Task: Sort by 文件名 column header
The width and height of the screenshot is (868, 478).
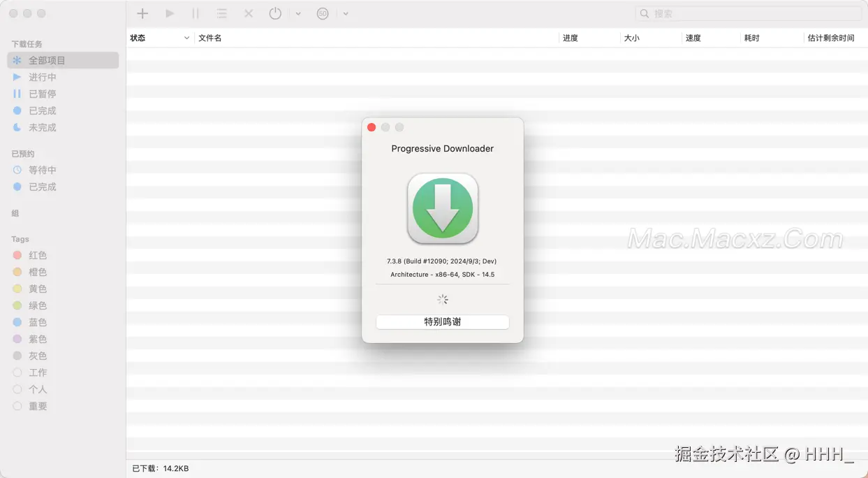Action: [x=210, y=38]
